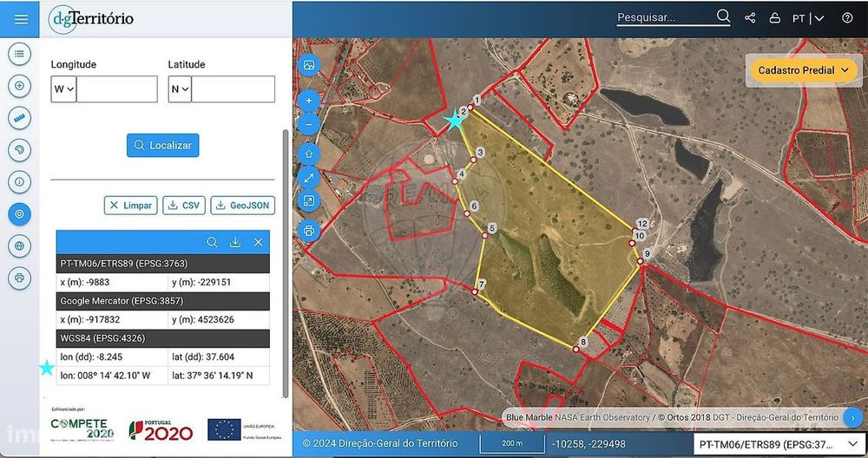
Task: Click the add layer plus sidebar icon
Action: click(19, 86)
